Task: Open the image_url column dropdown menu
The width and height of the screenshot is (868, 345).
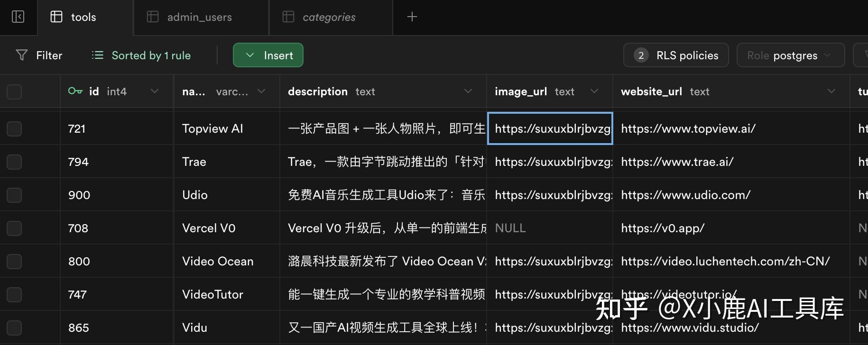Action: point(594,91)
